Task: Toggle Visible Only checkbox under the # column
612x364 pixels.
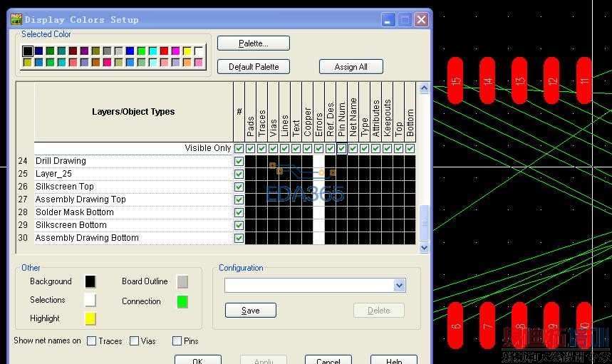Action: coord(239,148)
